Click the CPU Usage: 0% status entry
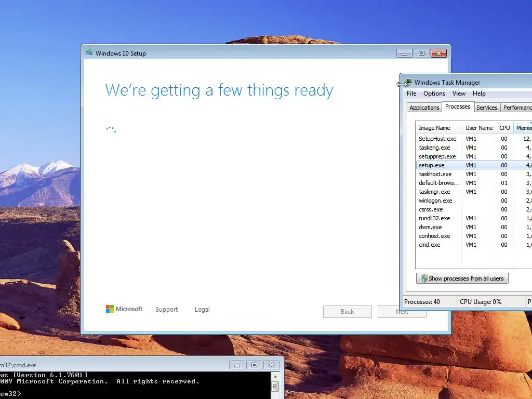Screen dimensions: 532x399 481,302
